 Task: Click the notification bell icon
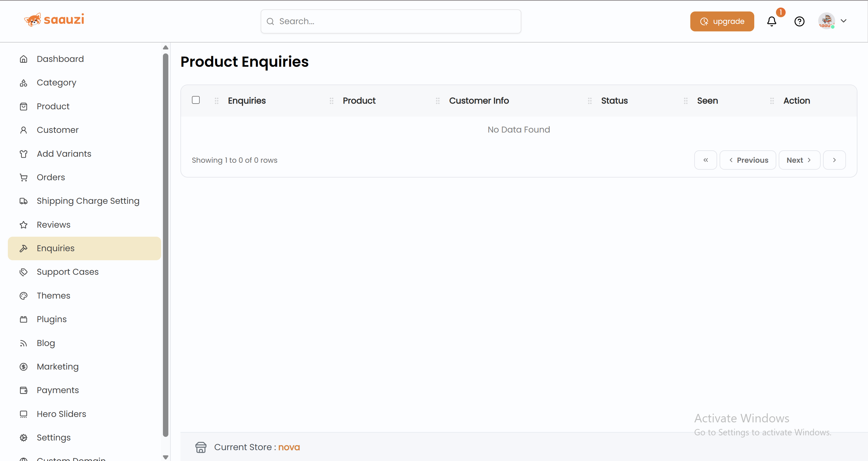click(771, 21)
